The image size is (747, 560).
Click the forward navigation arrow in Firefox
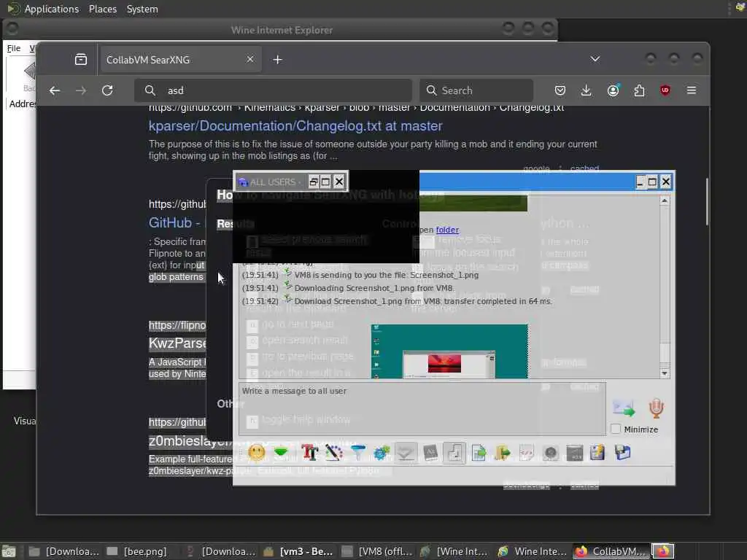pyautogui.click(x=81, y=90)
